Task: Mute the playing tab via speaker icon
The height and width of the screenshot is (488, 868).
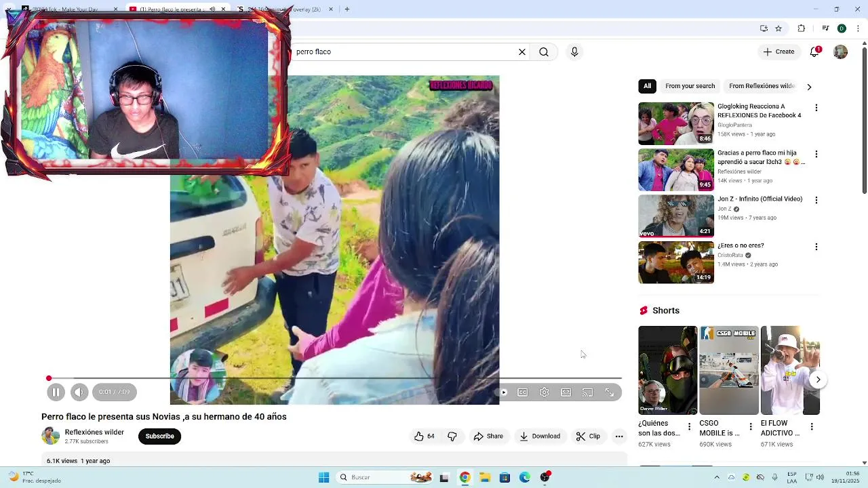Action: [212, 9]
